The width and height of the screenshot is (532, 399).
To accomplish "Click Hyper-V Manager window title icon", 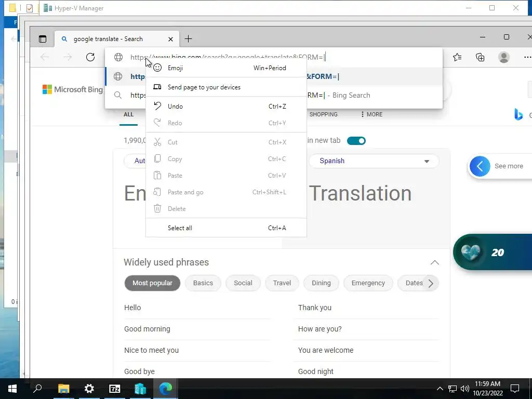I will click(48, 8).
